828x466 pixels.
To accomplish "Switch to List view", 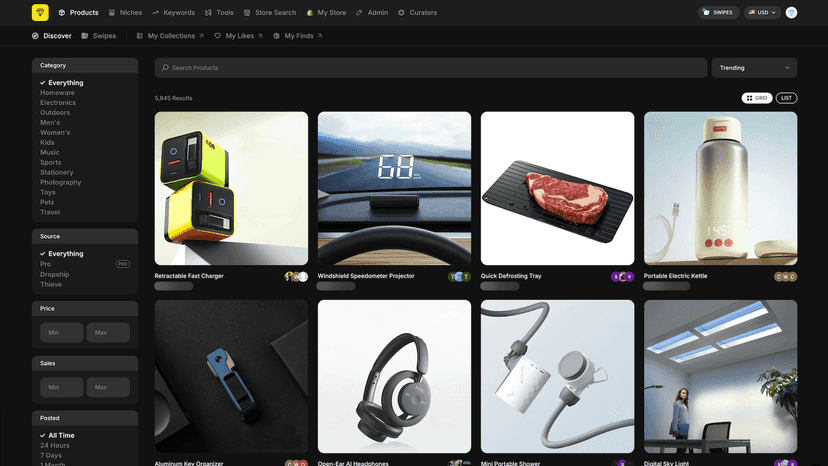I will 786,98.
